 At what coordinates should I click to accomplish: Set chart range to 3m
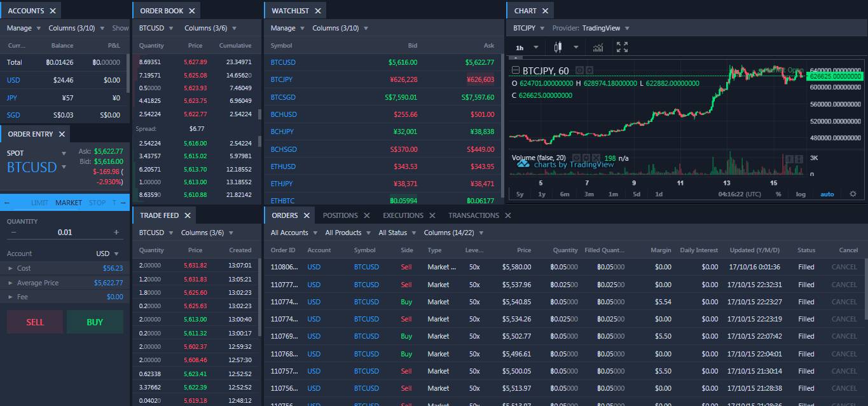[x=589, y=194]
